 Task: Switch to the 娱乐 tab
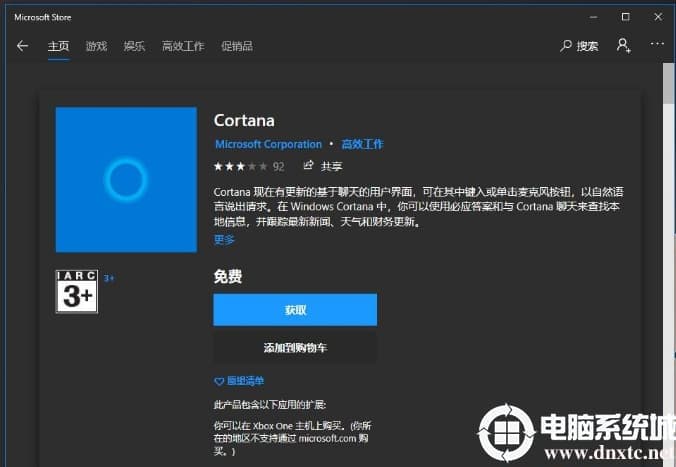click(134, 46)
